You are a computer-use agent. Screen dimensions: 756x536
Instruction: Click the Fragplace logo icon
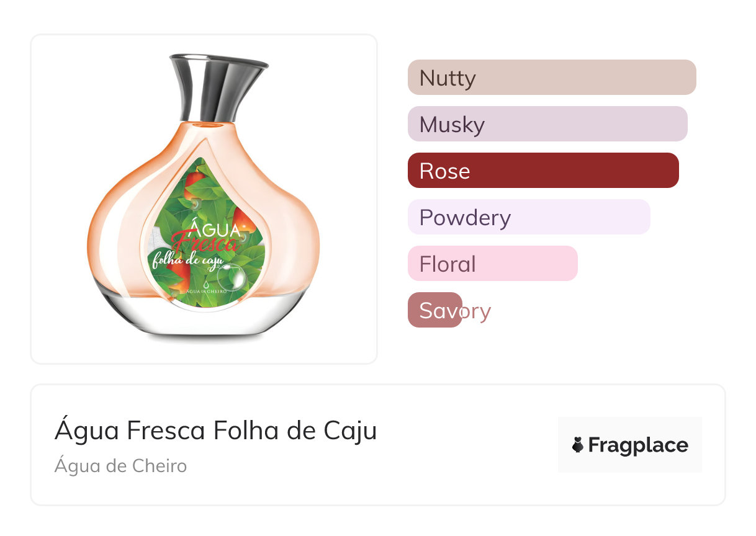pyautogui.click(x=578, y=445)
